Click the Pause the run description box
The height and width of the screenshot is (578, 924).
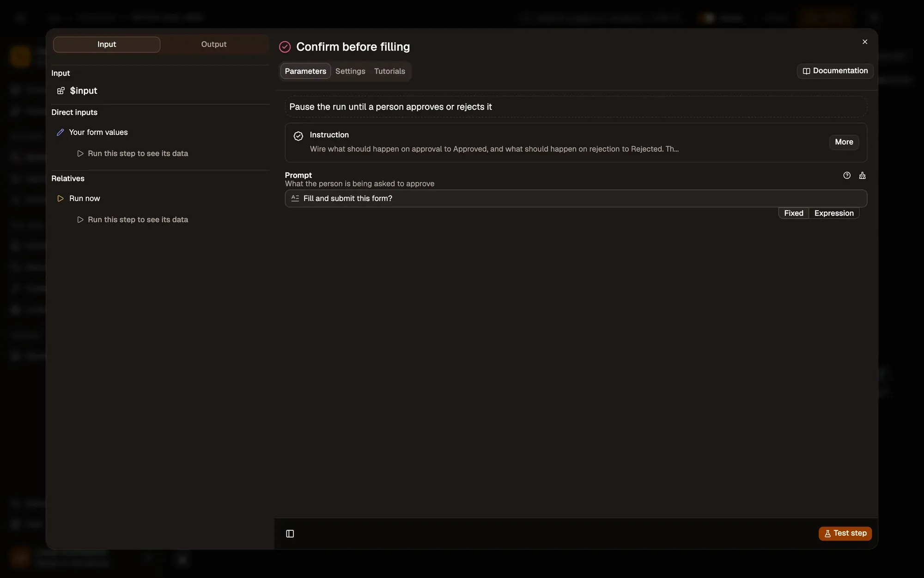click(576, 107)
